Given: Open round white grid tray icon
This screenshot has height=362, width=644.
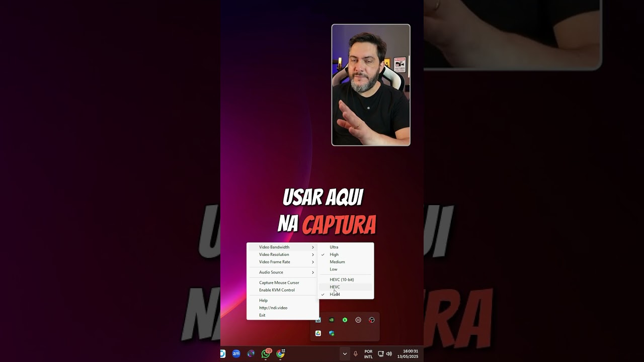Looking at the screenshot, I should [358, 320].
